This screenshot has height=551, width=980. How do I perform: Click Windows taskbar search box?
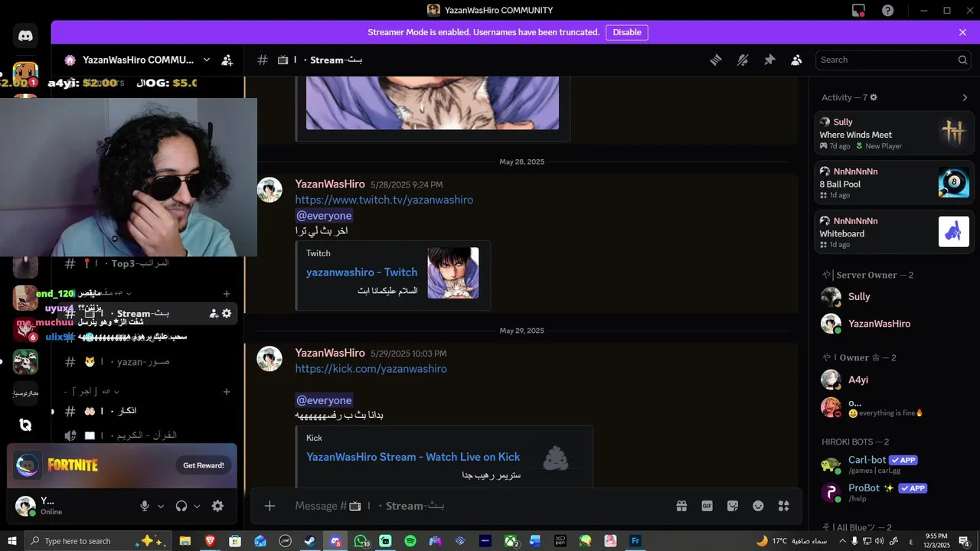[x=100, y=541]
